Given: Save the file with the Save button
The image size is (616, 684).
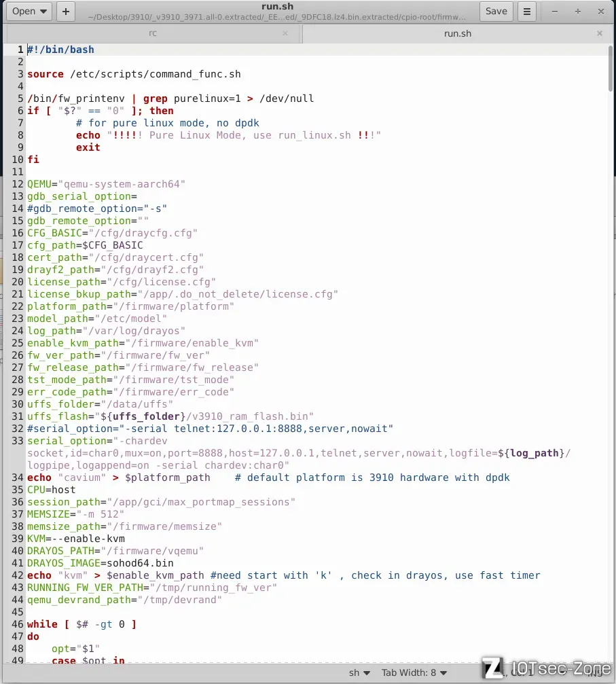Looking at the screenshot, I should click(496, 11).
